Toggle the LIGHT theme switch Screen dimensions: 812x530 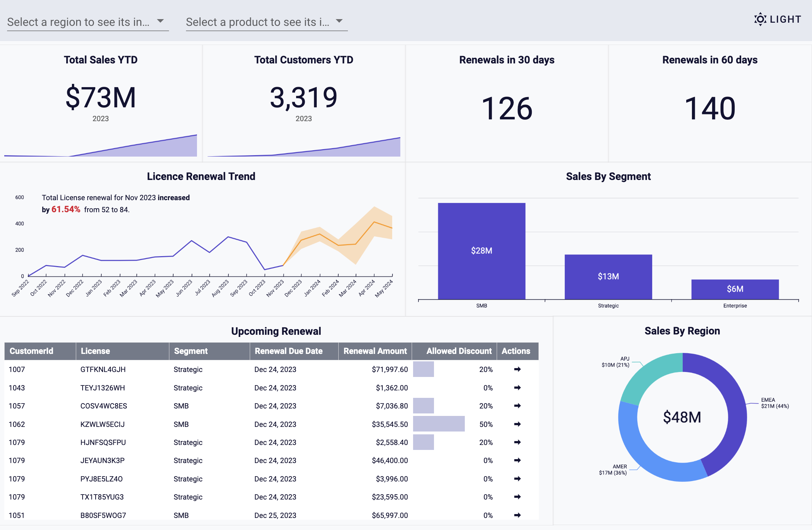[778, 19]
